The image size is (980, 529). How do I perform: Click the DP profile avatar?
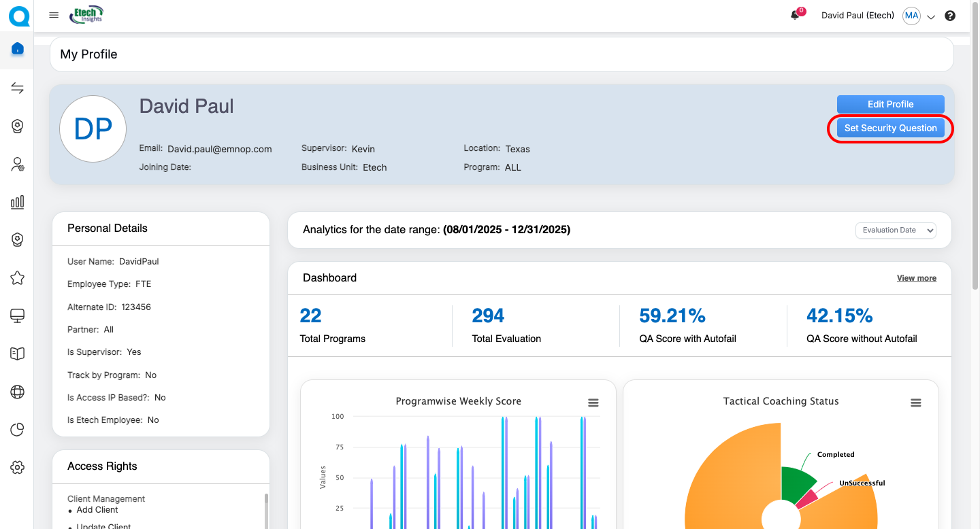pos(93,129)
